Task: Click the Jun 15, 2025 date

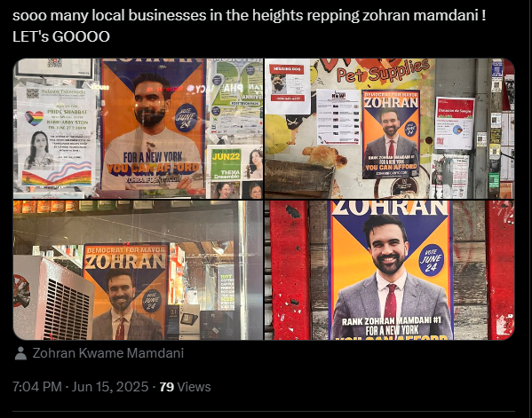Action: click(x=110, y=387)
